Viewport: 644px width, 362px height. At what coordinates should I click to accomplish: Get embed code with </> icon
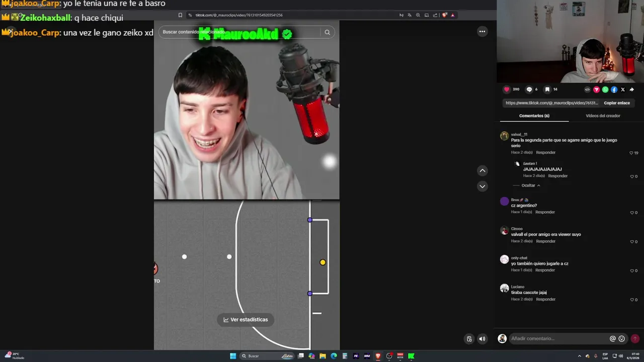point(587,89)
